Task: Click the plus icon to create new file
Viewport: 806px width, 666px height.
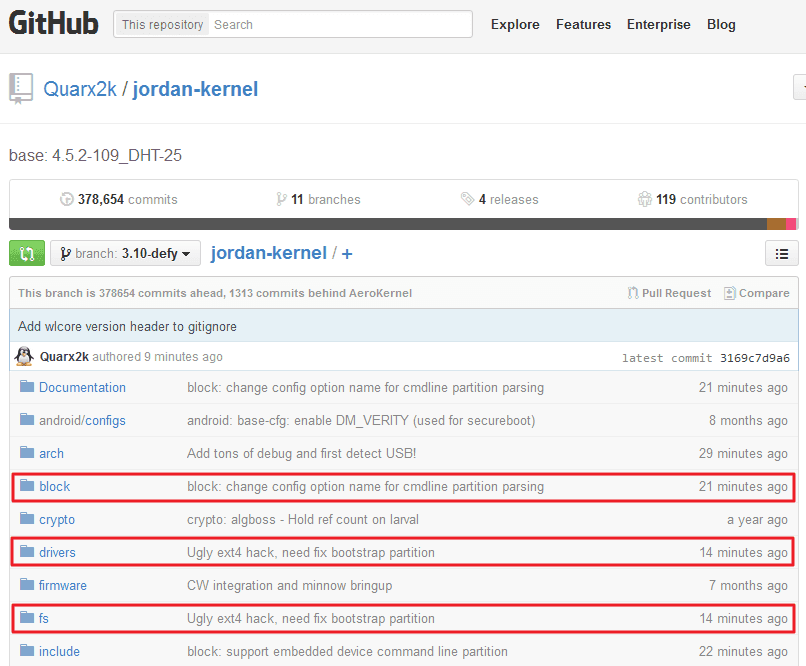Action: tap(347, 254)
